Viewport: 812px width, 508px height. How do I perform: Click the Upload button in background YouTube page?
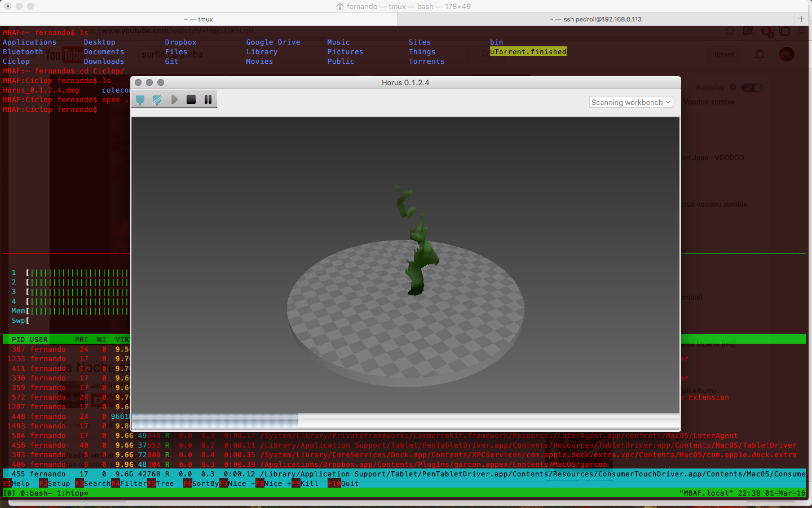point(724,54)
